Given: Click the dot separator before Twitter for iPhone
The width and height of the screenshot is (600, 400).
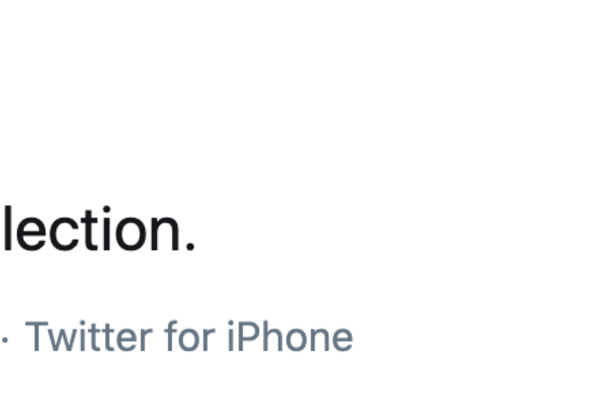Looking at the screenshot, I should [4, 339].
